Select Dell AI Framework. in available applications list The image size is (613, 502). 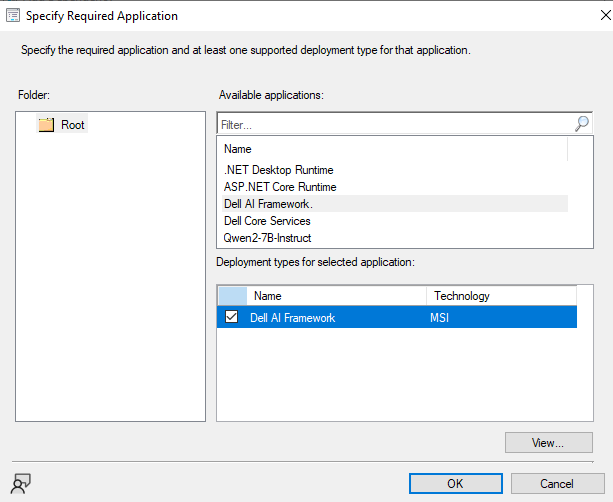pos(268,204)
